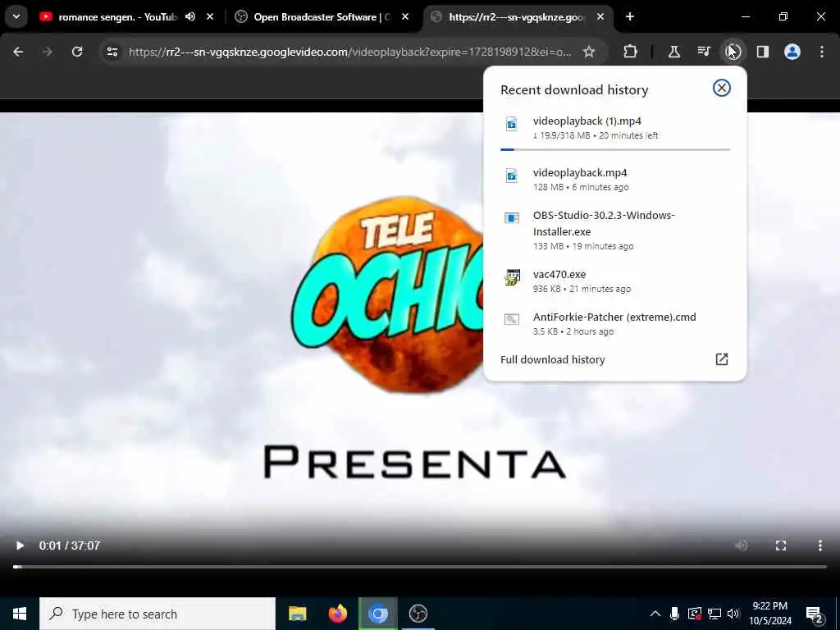
Task: Open the video player more options menu
Action: tap(819, 546)
